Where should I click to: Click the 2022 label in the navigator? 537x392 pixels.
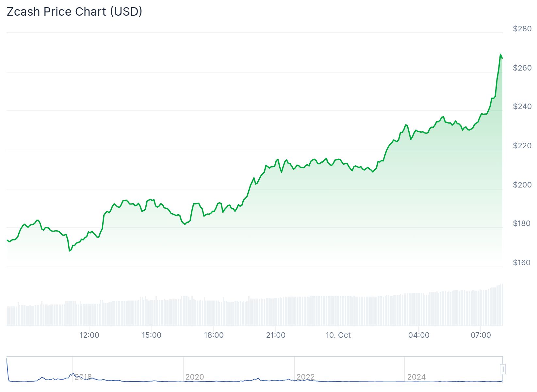point(305,377)
